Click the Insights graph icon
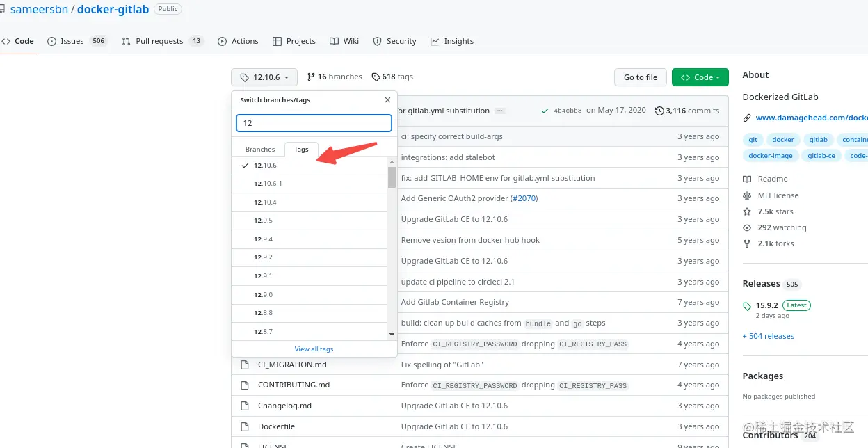868x448 pixels. click(x=435, y=41)
